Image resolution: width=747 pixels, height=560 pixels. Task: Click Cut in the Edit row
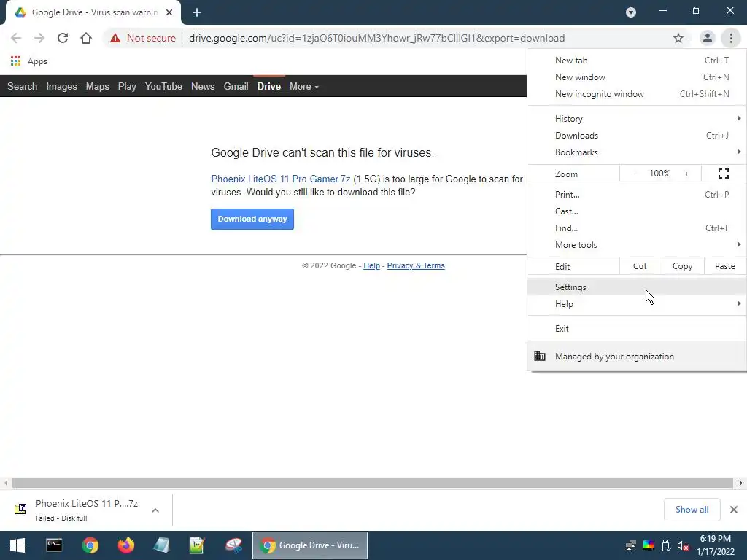640,266
